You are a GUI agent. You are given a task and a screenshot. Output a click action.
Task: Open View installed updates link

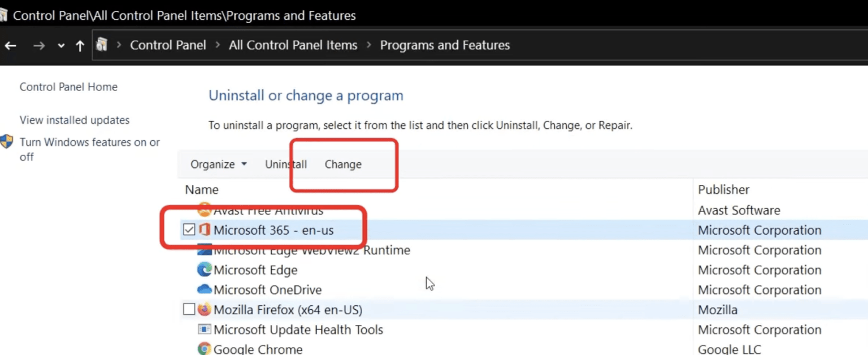pos(75,120)
